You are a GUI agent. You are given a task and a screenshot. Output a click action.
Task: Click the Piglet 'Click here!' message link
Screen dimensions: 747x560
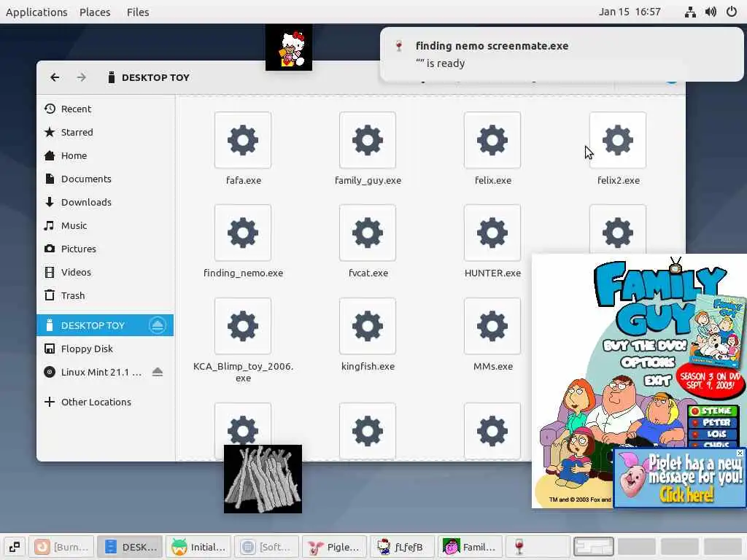pos(686,494)
